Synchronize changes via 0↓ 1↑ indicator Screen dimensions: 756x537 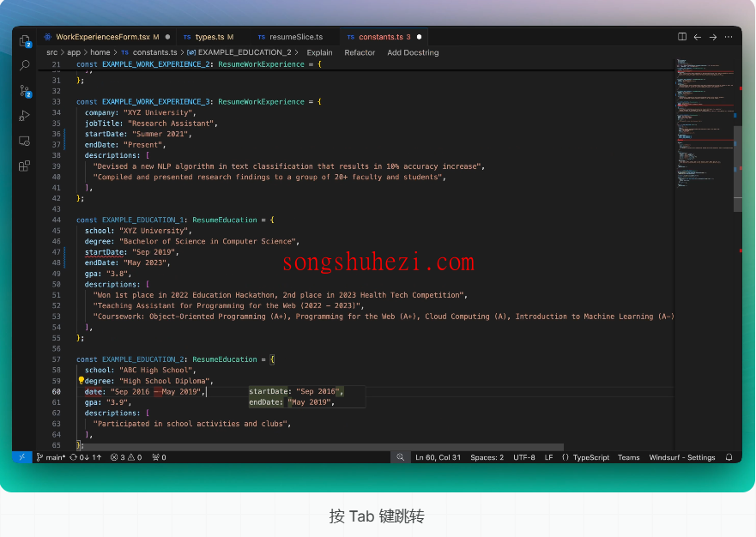click(x=85, y=457)
